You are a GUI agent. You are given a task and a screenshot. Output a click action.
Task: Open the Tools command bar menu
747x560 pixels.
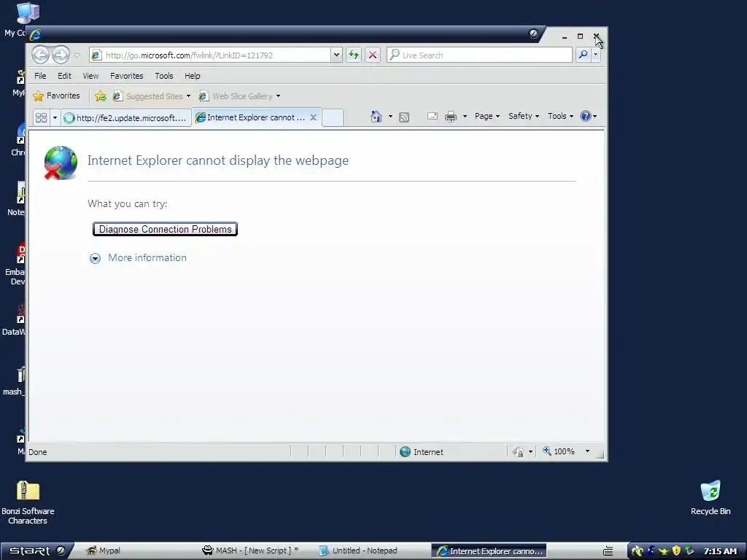560,116
